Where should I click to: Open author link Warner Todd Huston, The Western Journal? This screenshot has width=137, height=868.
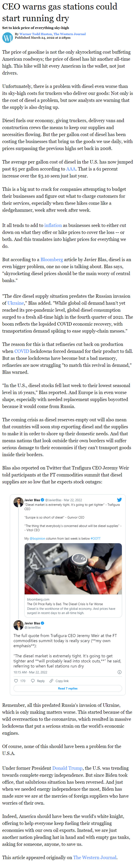[52, 34]
